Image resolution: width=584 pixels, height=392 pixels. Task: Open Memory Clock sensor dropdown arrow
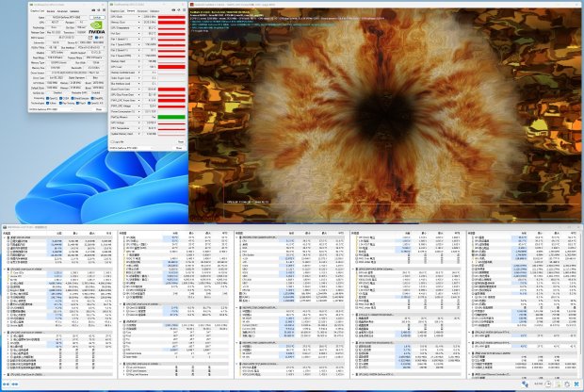coord(138,23)
